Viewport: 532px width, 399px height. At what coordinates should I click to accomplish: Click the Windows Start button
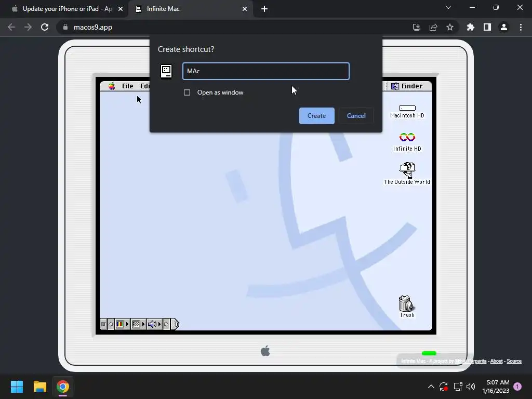pos(17,387)
